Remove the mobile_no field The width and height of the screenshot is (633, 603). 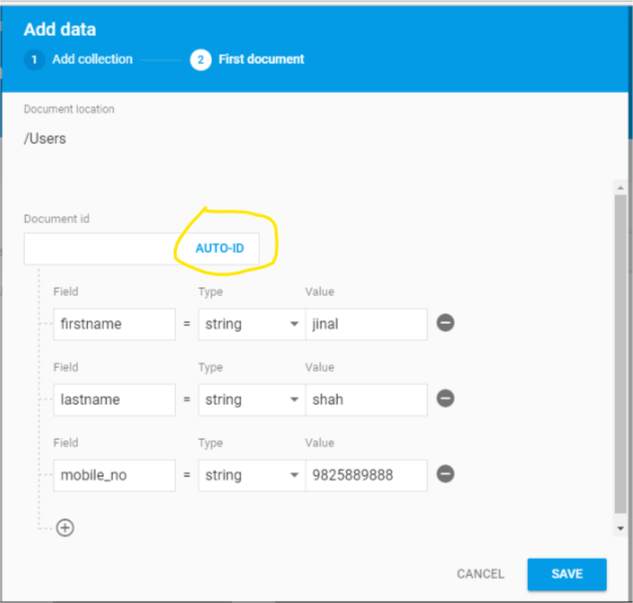pos(446,475)
